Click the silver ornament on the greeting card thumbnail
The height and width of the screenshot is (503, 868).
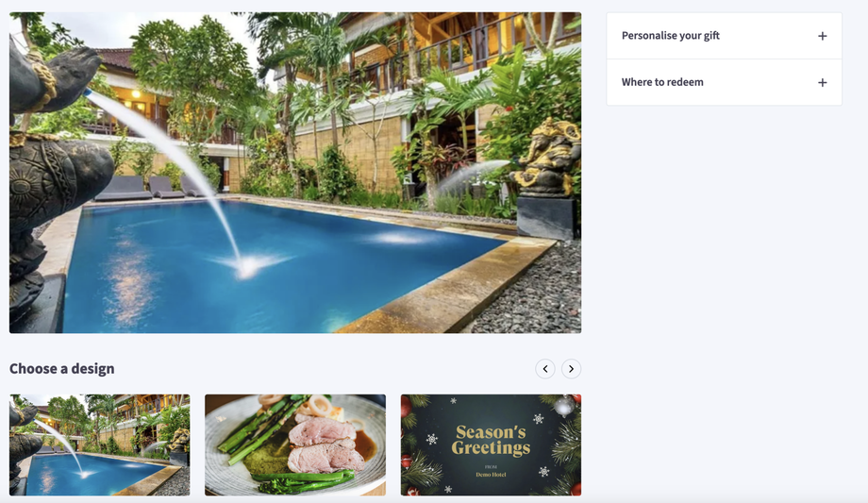click(x=564, y=406)
